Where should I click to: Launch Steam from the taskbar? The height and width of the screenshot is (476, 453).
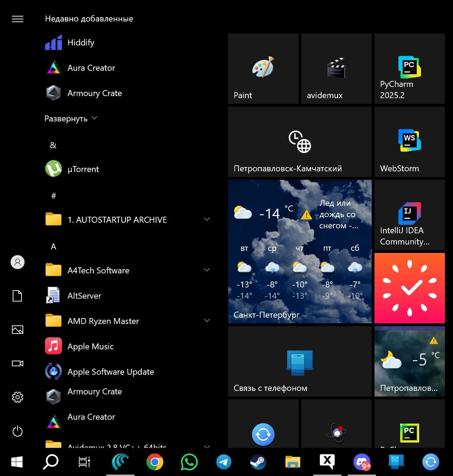(x=258, y=462)
